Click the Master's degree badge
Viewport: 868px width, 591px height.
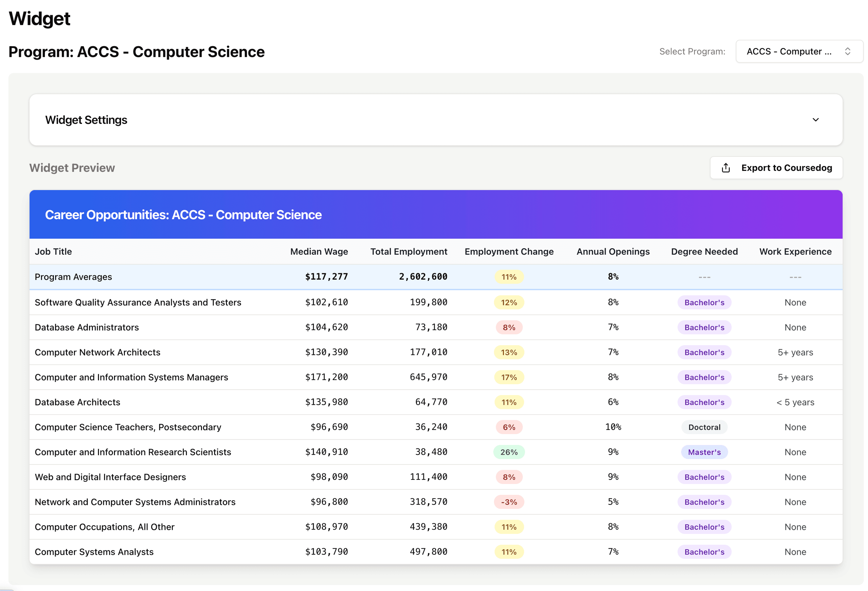(x=704, y=452)
